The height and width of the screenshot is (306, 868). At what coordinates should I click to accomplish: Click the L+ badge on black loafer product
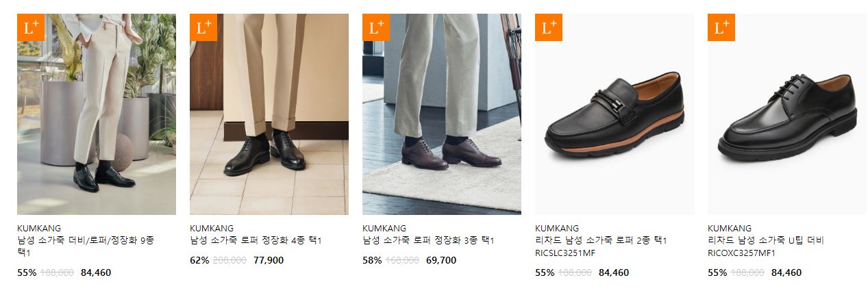pos(549,27)
